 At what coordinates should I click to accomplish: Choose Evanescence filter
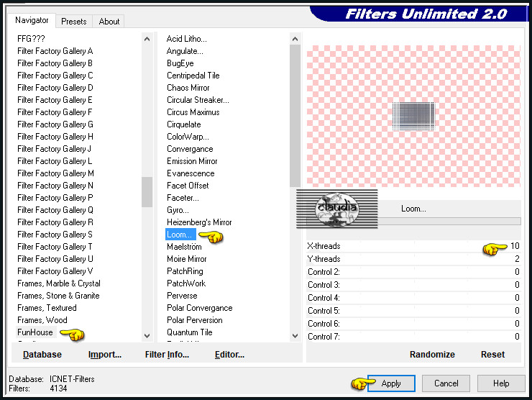[191, 173]
